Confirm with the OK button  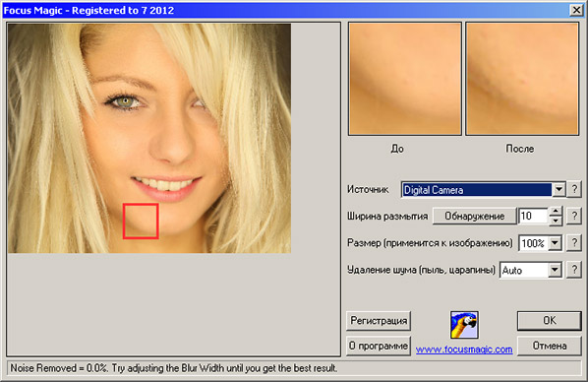coord(550,320)
